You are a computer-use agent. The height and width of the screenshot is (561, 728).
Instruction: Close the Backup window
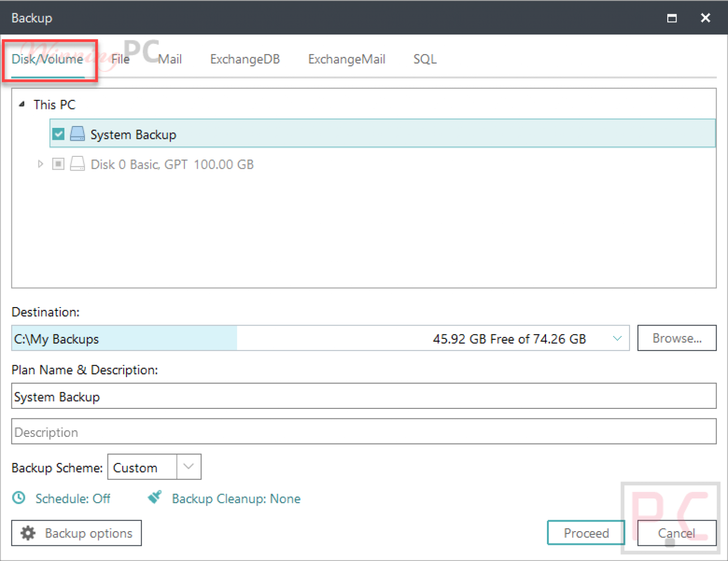705,18
